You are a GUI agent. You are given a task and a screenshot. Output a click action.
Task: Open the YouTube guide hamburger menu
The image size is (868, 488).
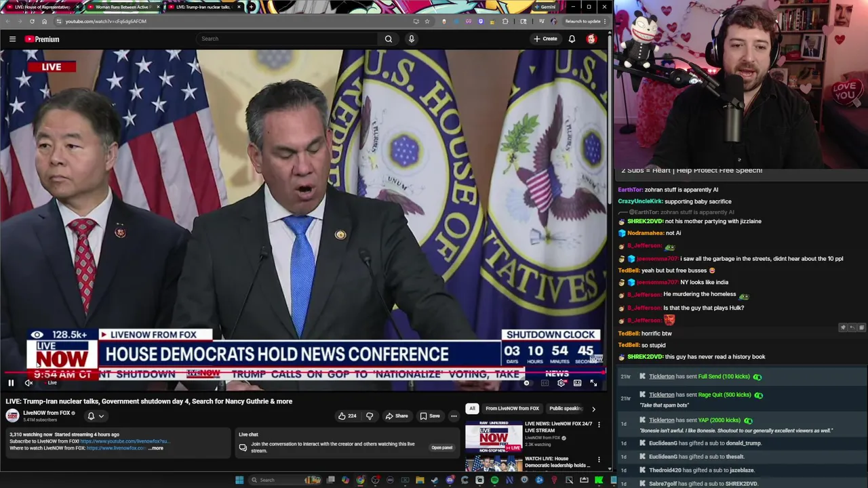pos(12,39)
